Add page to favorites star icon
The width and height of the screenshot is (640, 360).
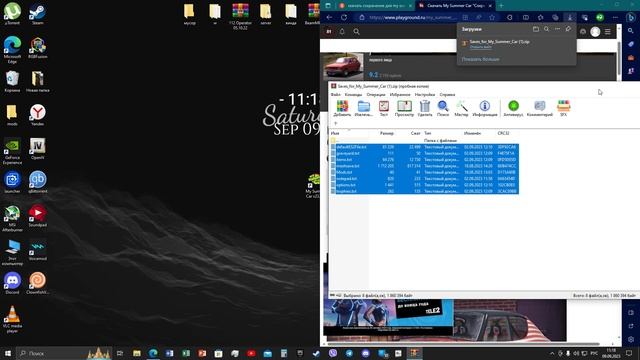(492, 18)
